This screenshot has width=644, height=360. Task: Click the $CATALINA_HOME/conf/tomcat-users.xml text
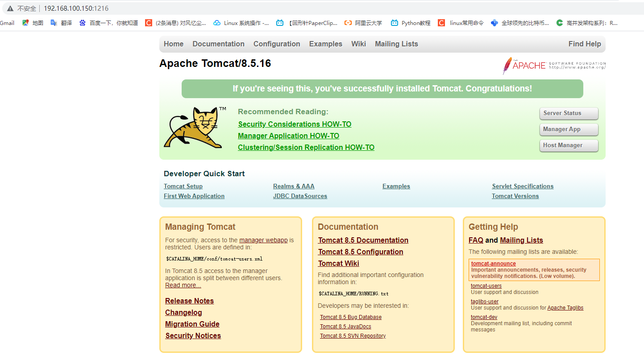click(214, 259)
